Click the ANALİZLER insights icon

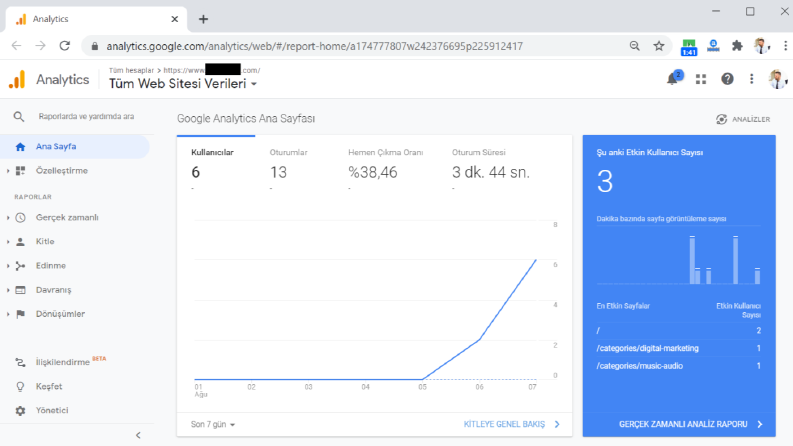coord(722,119)
